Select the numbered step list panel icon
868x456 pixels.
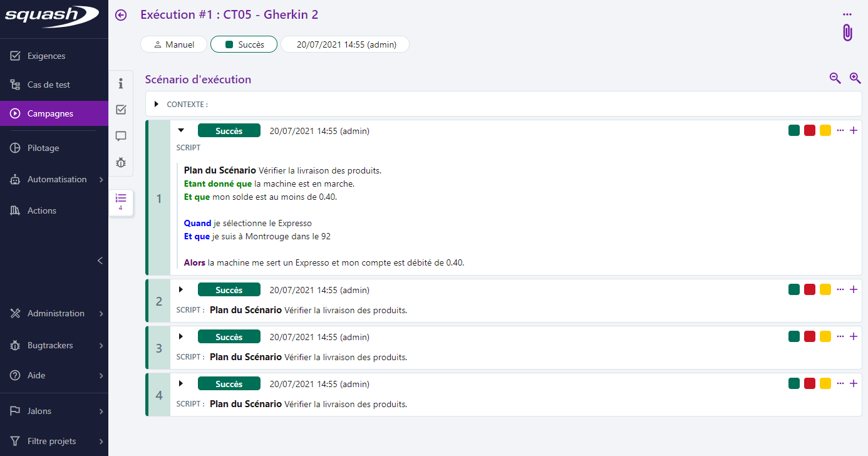[x=120, y=199]
